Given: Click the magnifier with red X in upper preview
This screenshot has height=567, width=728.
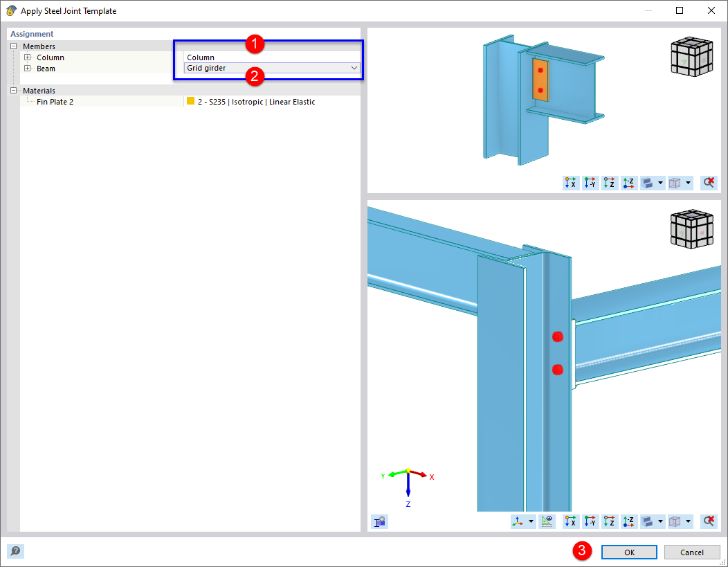Looking at the screenshot, I should tap(709, 183).
